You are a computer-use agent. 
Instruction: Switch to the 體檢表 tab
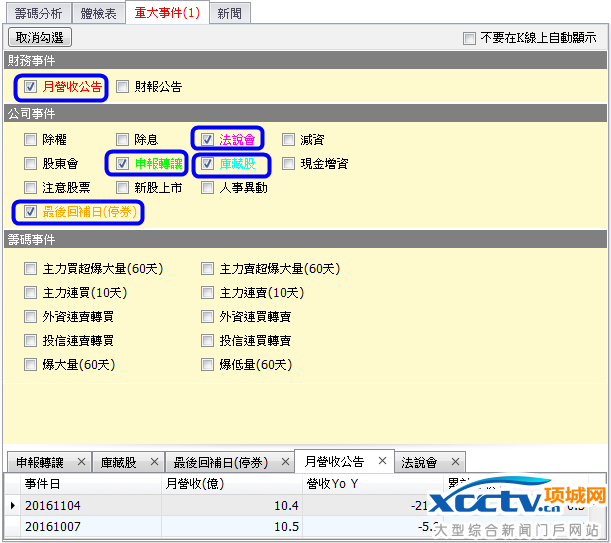pos(100,13)
